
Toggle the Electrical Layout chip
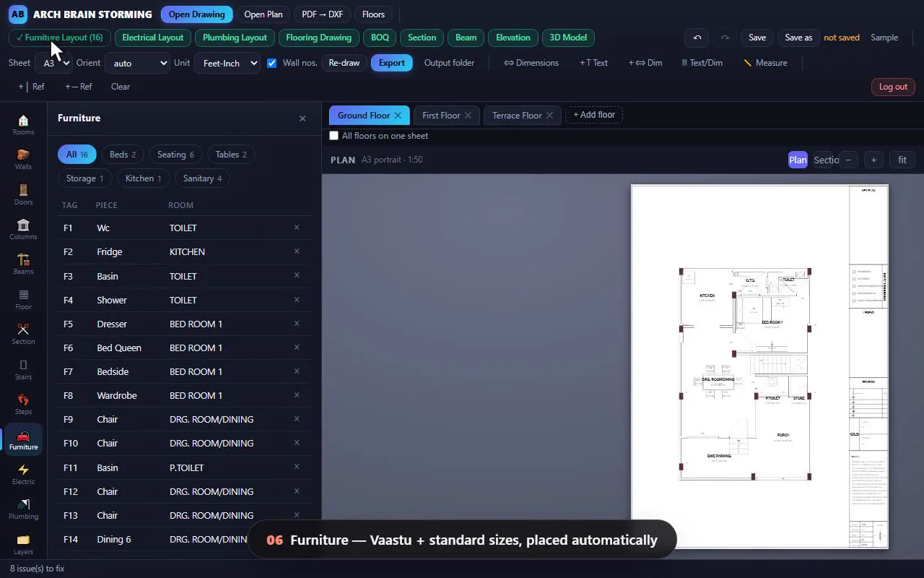[x=152, y=38]
